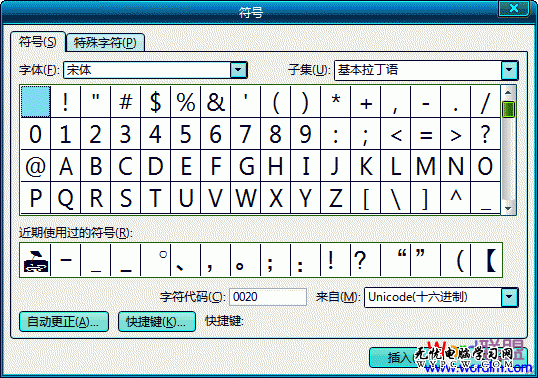Select the digit 5 cell
Image resolution: width=538 pixels, height=378 pixels.
click(x=186, y=134)
